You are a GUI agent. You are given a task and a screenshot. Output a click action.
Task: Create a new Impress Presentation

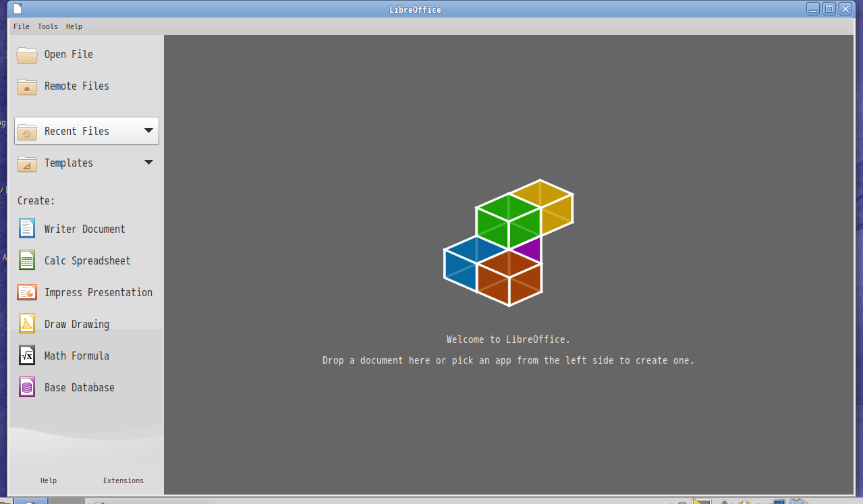86,292
